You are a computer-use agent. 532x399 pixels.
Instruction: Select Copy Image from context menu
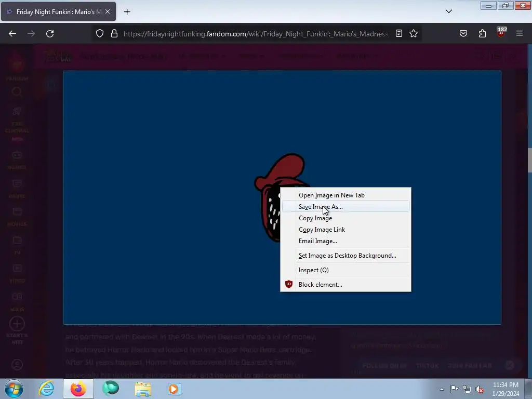click(345, 218)
